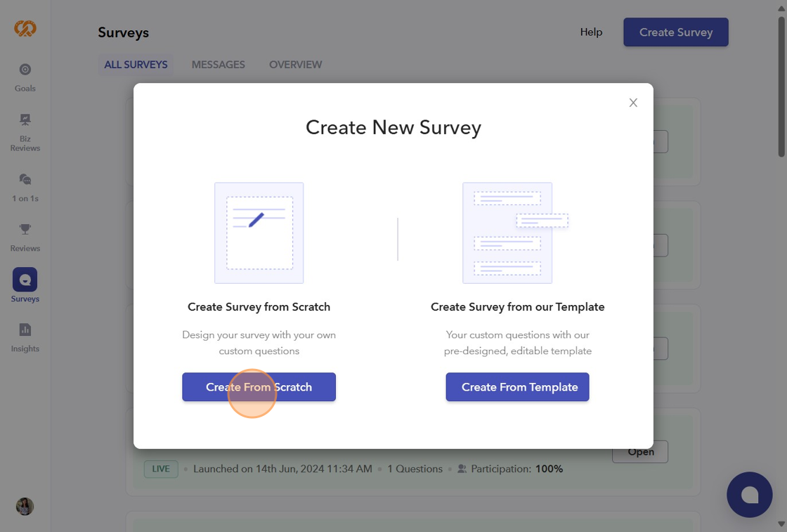This screenshot has height=532, width=787.
Task: Click the user profile avatar
Action: [25, 506]
